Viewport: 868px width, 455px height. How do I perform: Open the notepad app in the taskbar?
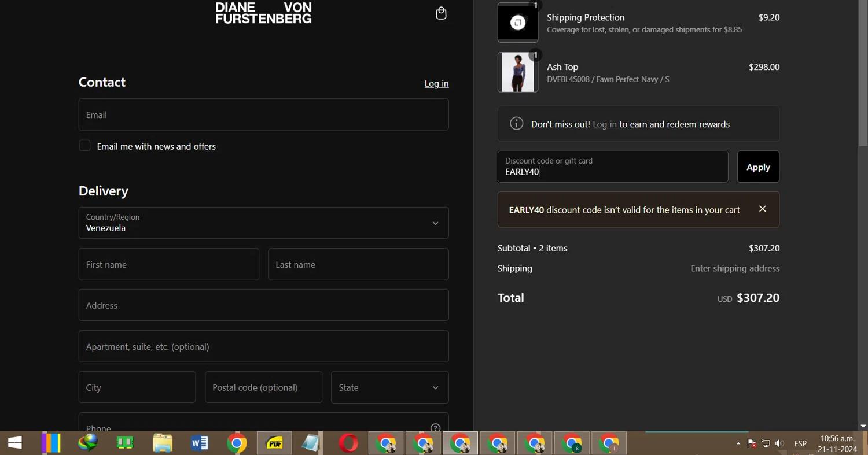click(311, 443)
